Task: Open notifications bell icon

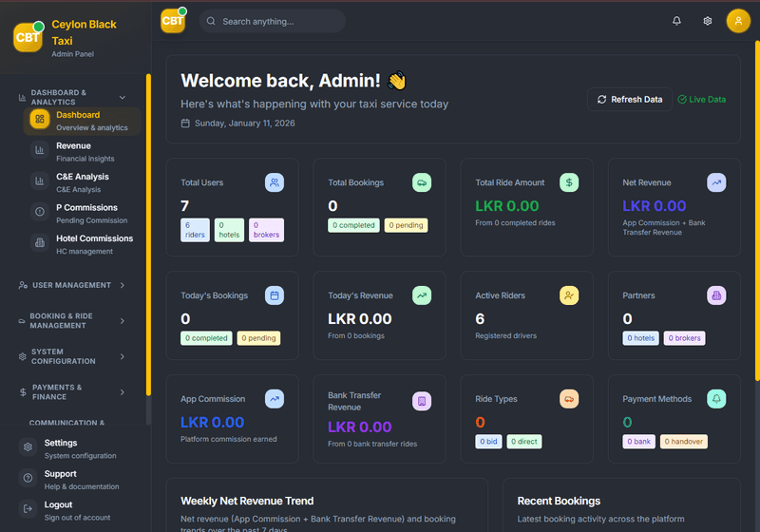Action: (676, 21)
